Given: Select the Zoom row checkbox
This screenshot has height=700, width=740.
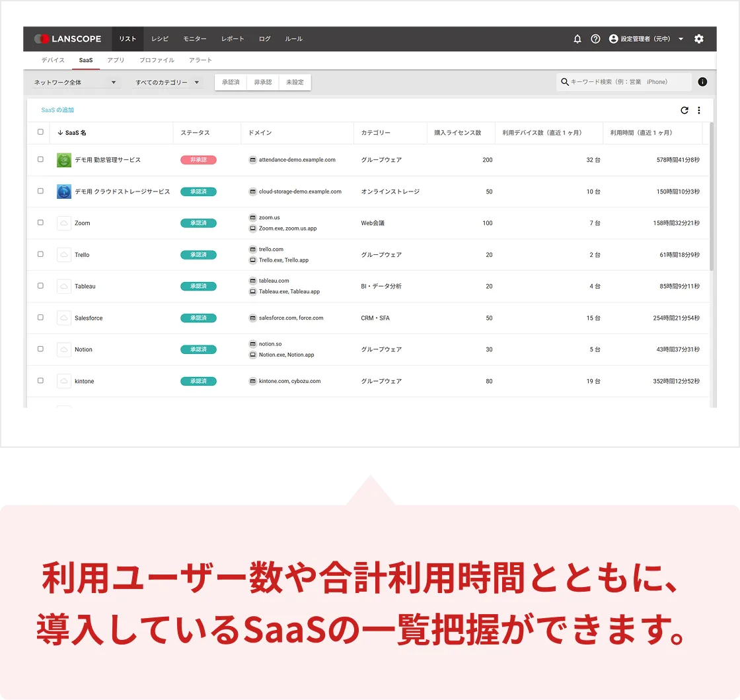Looking at the screenshot, I should (40, 223).
